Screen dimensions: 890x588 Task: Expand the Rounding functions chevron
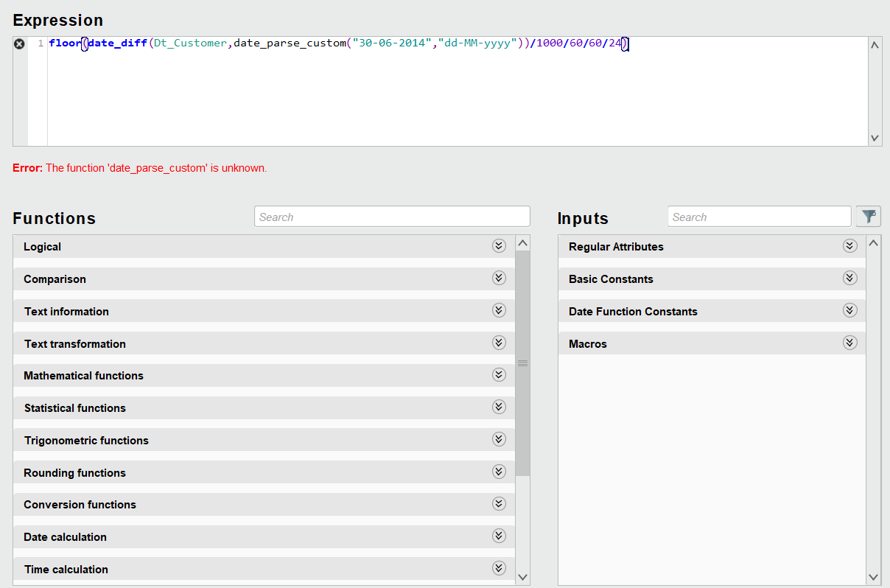coord(499,472)
